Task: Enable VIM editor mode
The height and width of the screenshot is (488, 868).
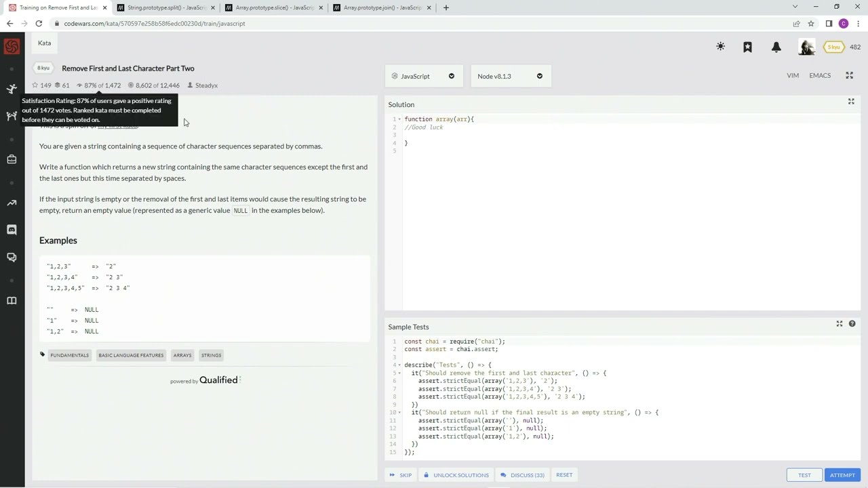Action: click(793, 75)
